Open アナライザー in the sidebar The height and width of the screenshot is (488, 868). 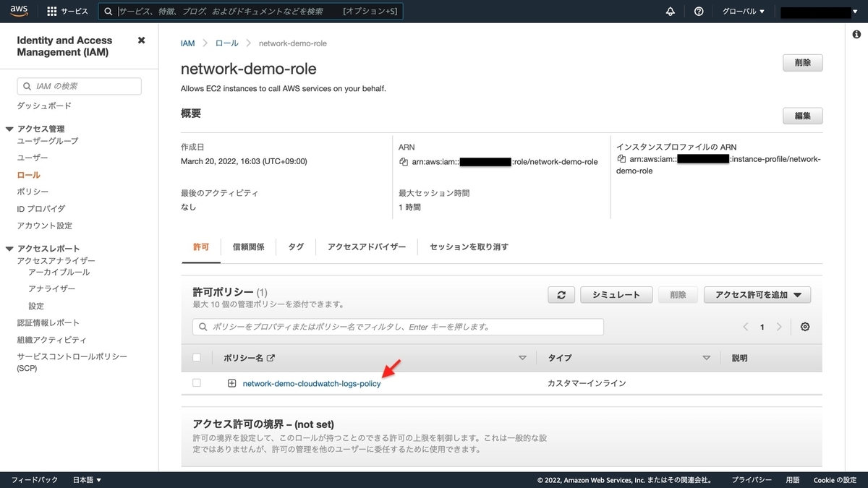pos(52,288)
